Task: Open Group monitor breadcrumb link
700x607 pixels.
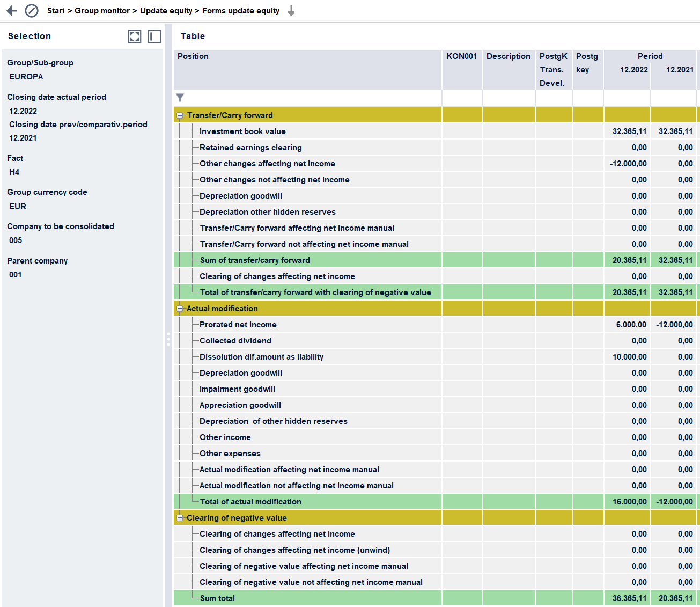Action: (x=102, y=11)
